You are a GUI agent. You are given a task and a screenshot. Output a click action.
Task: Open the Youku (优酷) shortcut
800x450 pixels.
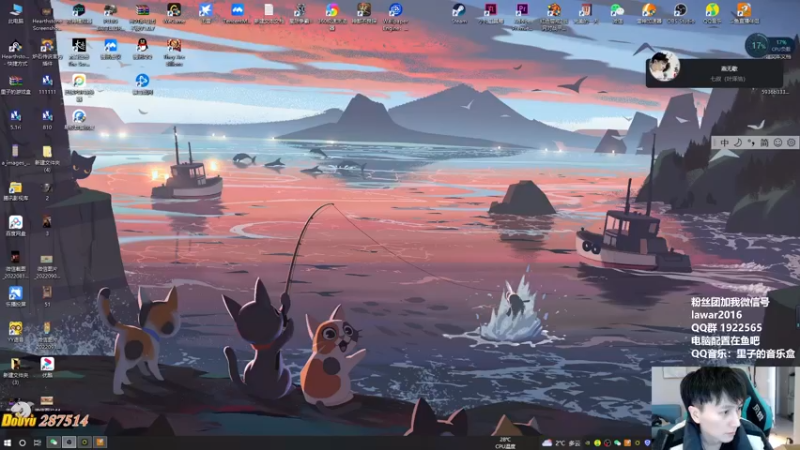pyautogui.click(x=47, y=367)
